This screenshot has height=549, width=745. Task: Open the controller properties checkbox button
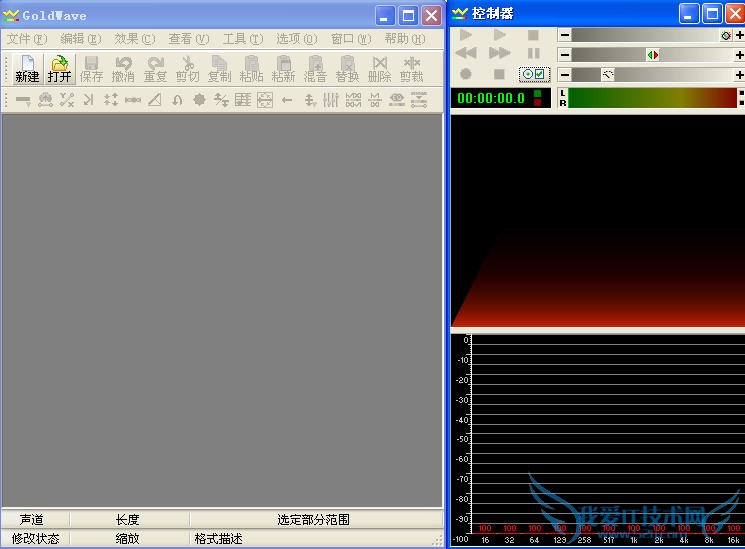[x=534, y=74]
